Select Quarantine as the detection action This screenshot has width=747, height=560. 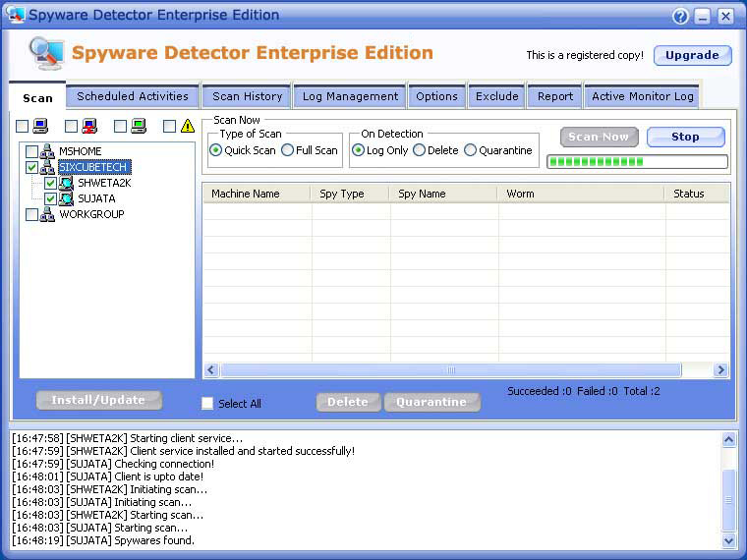tap(470, 150)
